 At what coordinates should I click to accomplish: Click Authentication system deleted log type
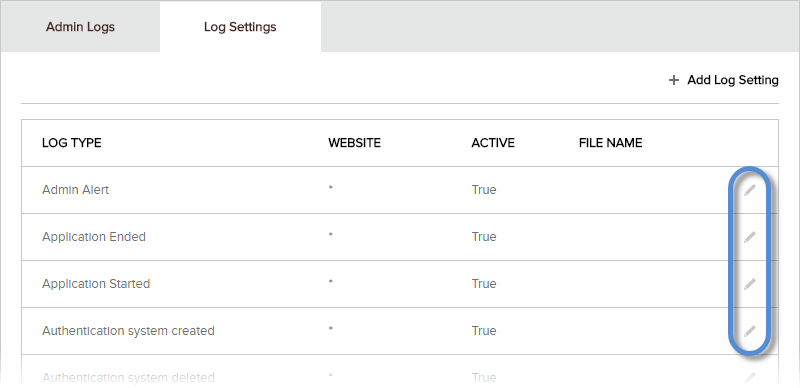click(128, 378)
